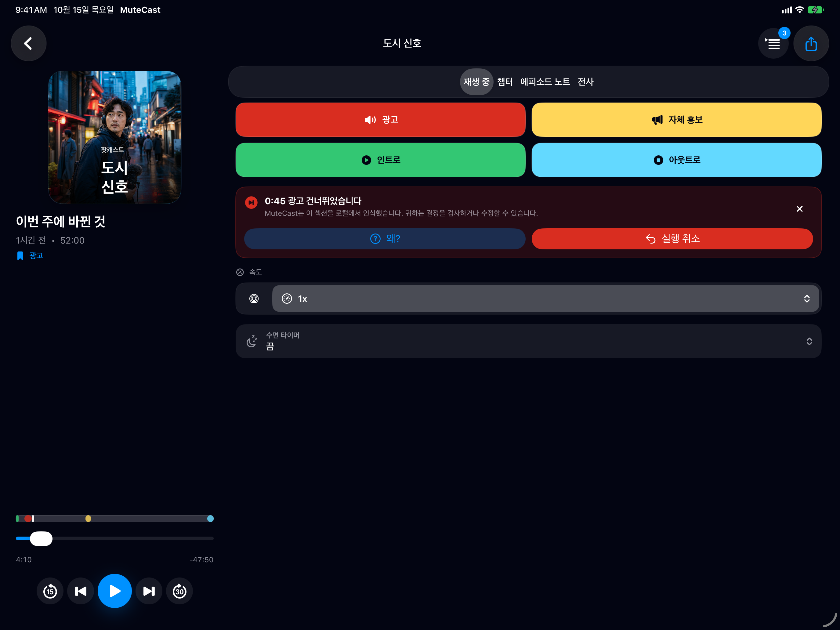Ask 왜? about the skipped ad
The image size is (840, 630).
coord(385,238)
